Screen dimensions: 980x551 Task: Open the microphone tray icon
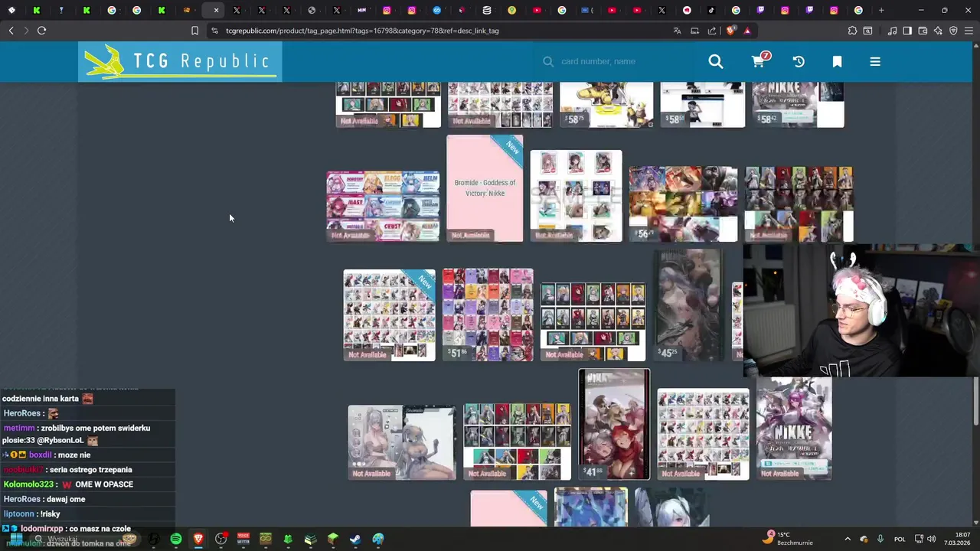click(880, 539)
